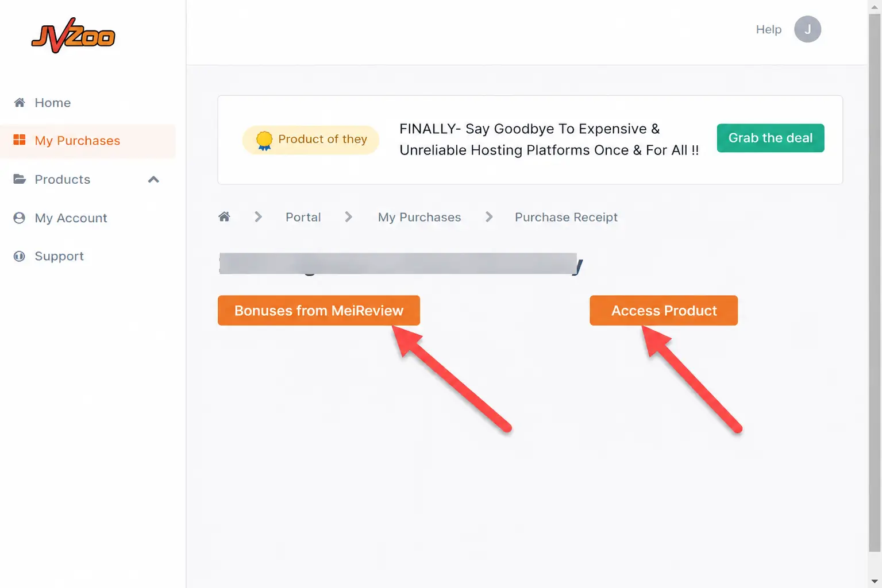
Task: Click the breadcrumb home icon
Action: tap(224, 216)
